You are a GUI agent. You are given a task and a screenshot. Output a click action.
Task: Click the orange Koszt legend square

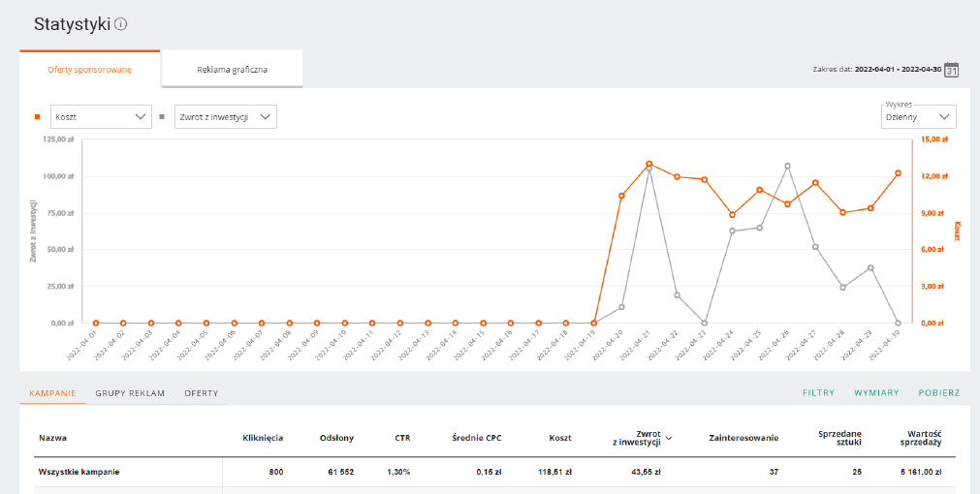(38, 117)
